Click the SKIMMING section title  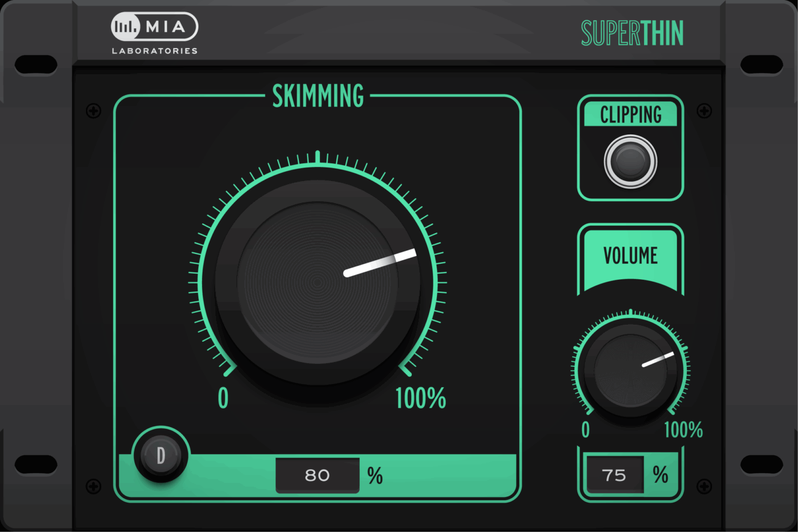click(x=318, y=96)
